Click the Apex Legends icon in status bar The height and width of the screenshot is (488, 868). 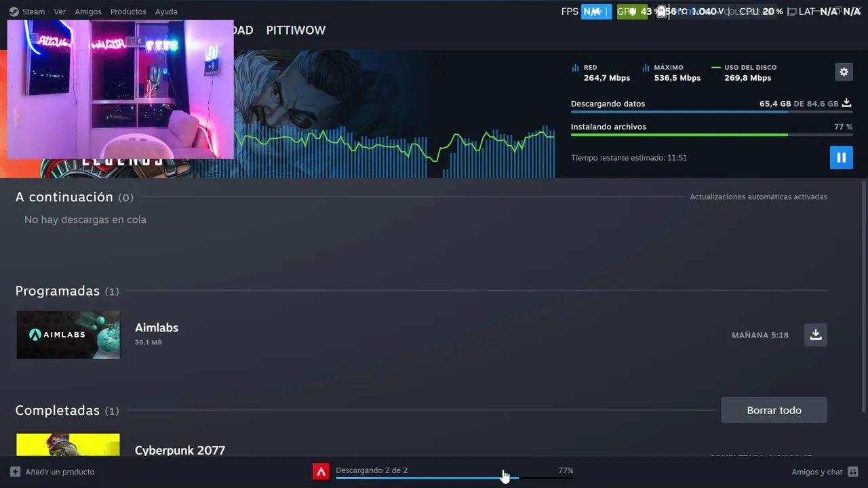[321, 471]
